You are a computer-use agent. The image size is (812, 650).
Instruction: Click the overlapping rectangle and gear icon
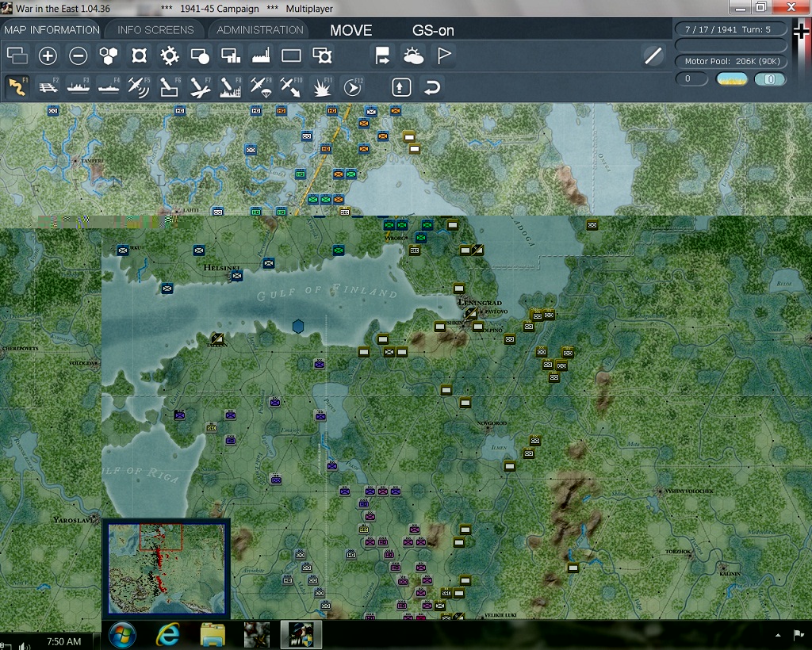coord(322,55)
